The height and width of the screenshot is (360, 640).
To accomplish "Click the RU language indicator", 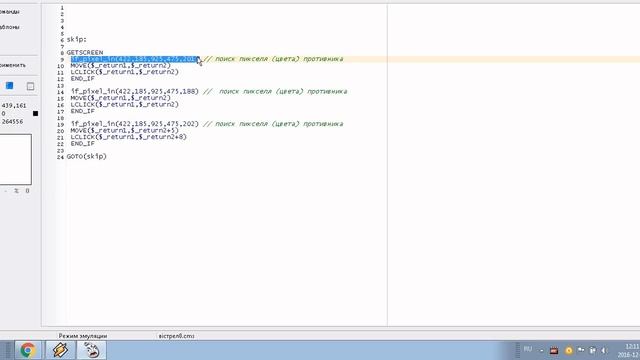I will [528, 349].
